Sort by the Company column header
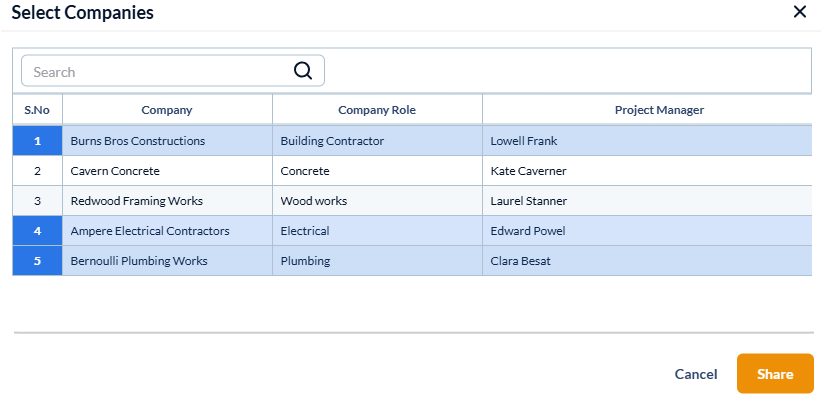Image resolution: width=821 pixels, height=411 pixels. (x=167, y=110)
